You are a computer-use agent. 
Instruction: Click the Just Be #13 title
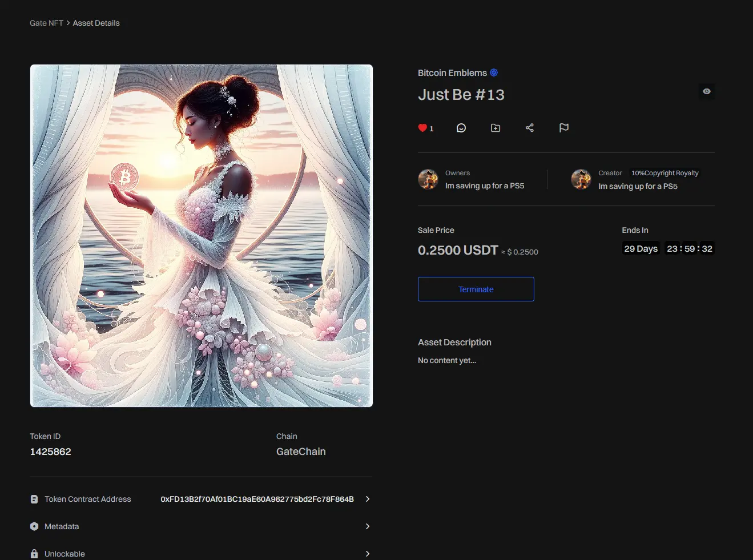[461, 95]
